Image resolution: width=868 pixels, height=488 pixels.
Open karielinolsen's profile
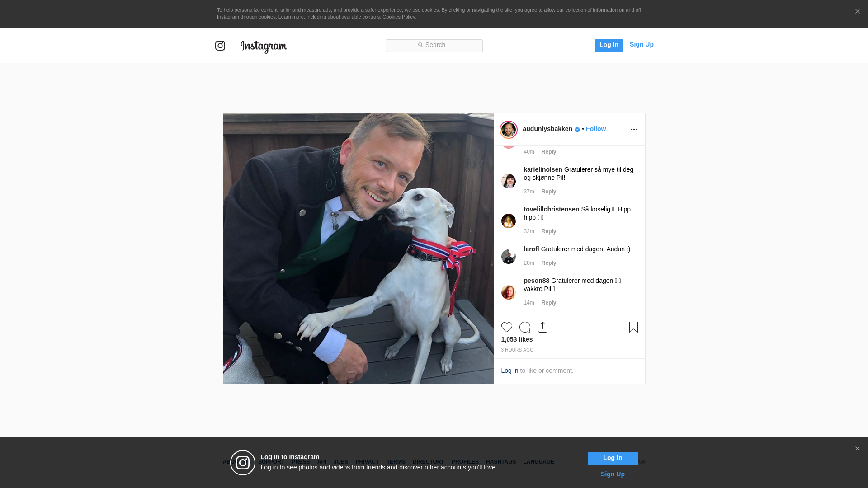[543, 169]
